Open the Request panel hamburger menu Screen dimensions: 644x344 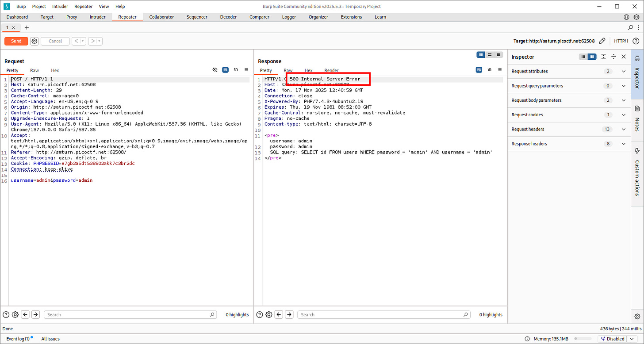click(x=246, y=70)
